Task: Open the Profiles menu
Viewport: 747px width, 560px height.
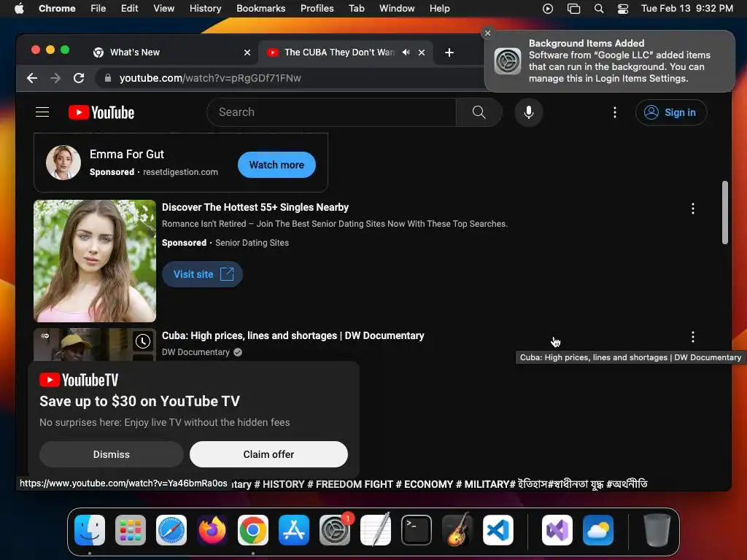Action: (x=317, y=9)
